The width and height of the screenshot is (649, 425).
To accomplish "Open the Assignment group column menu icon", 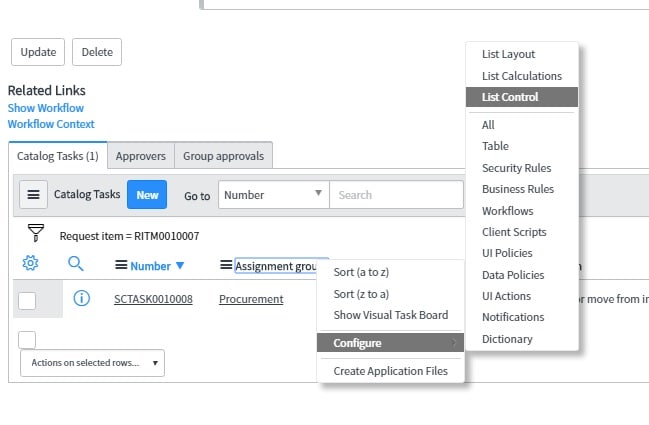I will point(226,266).
